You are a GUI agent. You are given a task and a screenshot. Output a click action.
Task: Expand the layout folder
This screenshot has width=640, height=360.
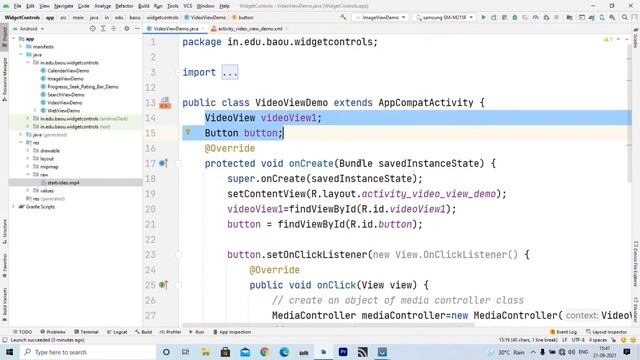point(28,158)
